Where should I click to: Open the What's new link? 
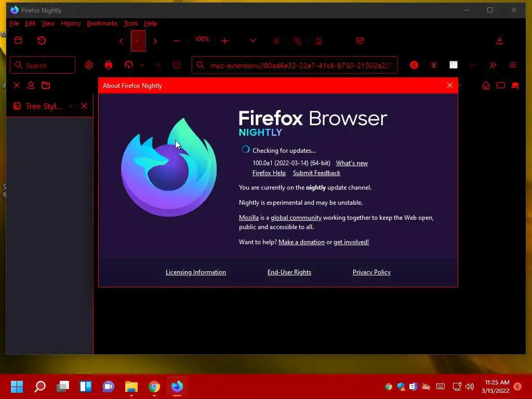coord(352,163)
